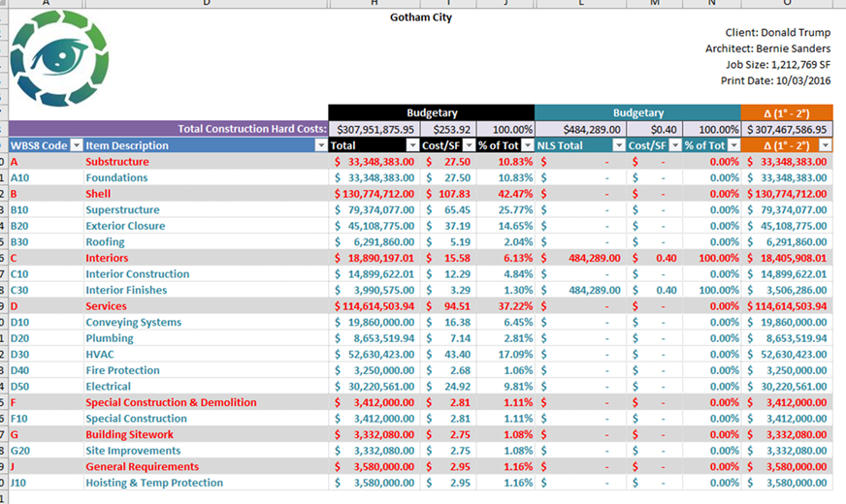Click the Gotham City title cell
The image size is (846, 504).
coord(421,17)
